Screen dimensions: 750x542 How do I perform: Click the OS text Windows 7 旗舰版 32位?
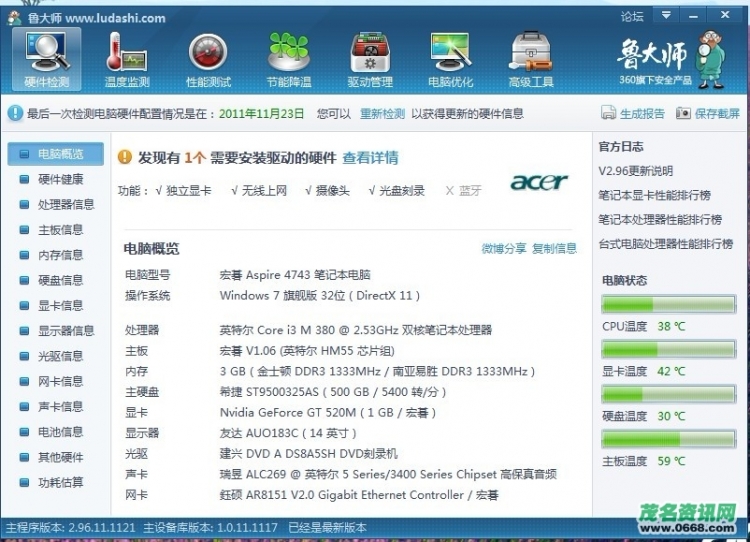(x=282, y=296)
